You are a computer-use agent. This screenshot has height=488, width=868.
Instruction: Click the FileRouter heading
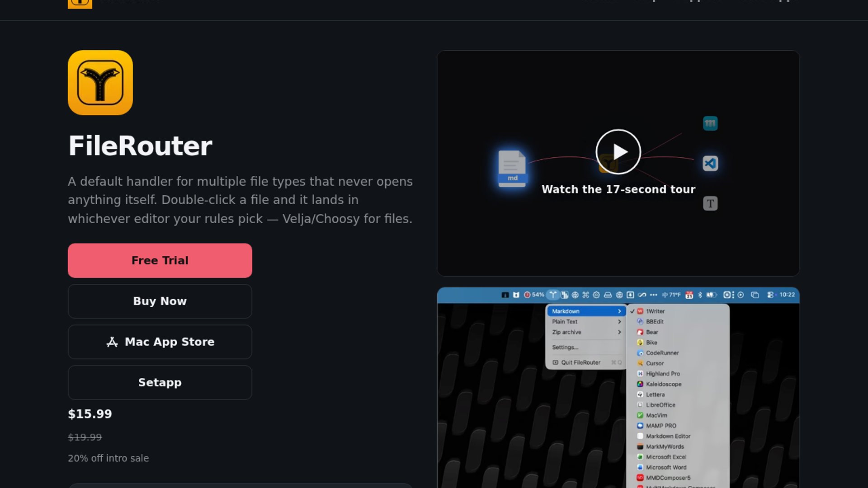(x=140, y=146)
